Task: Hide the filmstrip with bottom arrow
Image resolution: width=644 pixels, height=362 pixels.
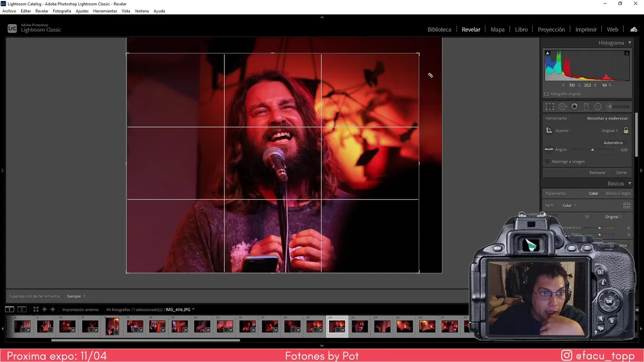Action: (322, 346)
